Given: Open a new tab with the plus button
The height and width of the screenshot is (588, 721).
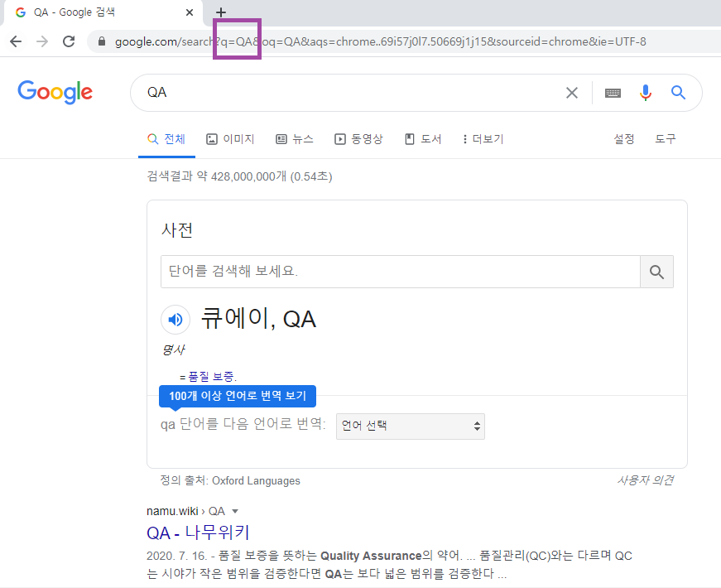Looking at the screenshot, I should tap(221, 12).
